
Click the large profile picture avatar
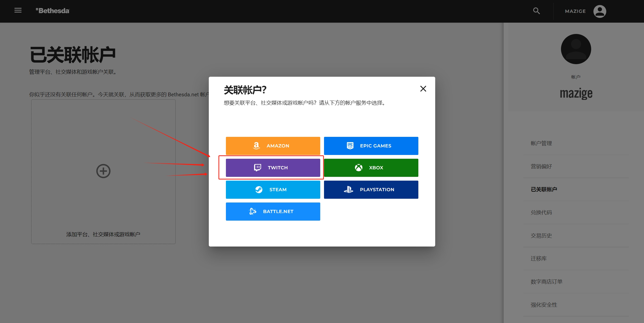576,49
